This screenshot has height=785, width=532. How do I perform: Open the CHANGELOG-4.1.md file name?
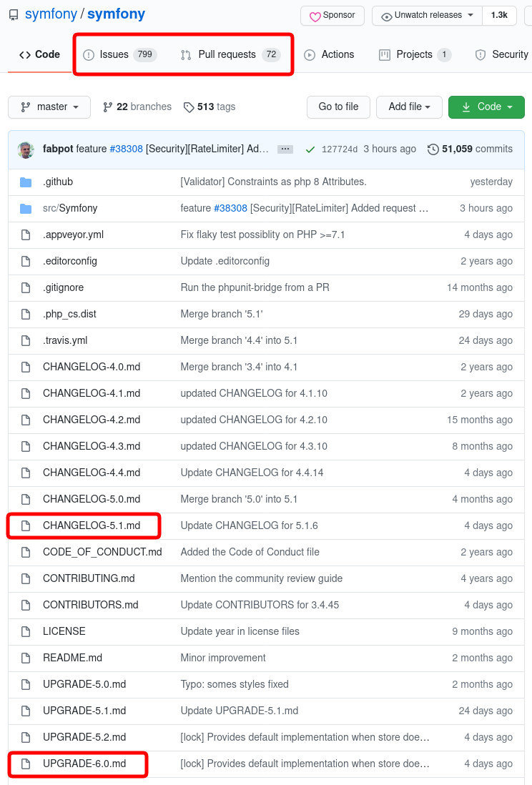tap(92, 393)
